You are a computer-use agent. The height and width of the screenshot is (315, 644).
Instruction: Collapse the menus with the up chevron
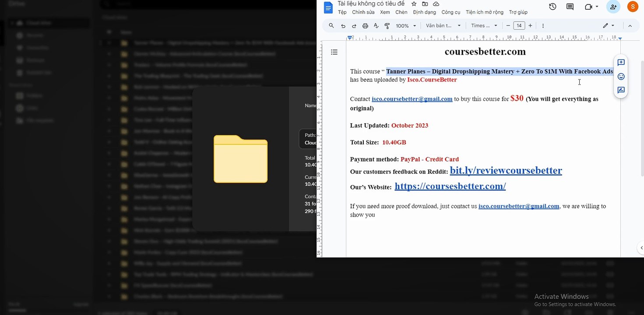tap(630, 26)
